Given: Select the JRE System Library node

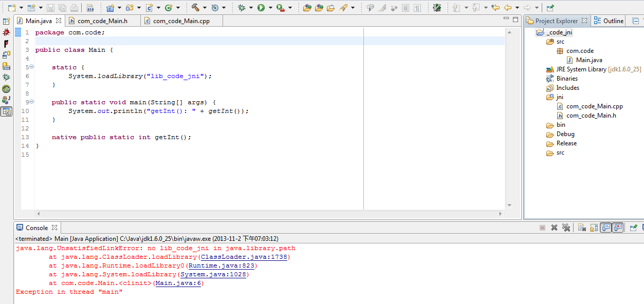Looking at the screenshot, I should point(594,69).
